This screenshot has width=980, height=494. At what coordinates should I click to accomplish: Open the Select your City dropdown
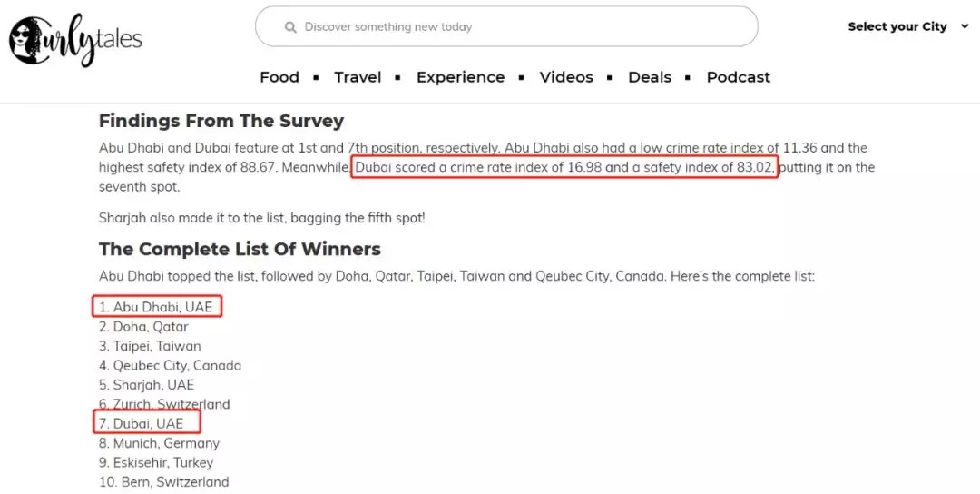897,26
